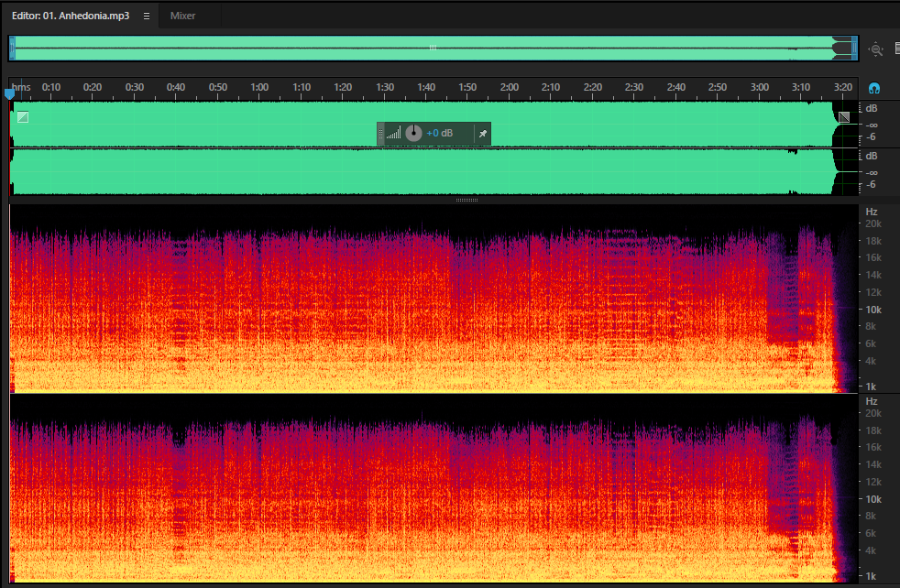This screenshot has width=900, height=588.
Task: Click 10k on left channel frequency scale
Action: 873,310
